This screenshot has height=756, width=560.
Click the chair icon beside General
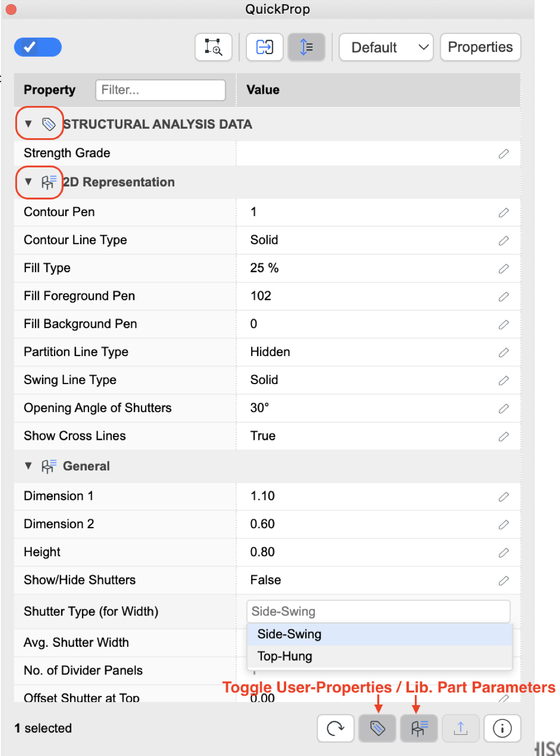[x=49, y=466]
